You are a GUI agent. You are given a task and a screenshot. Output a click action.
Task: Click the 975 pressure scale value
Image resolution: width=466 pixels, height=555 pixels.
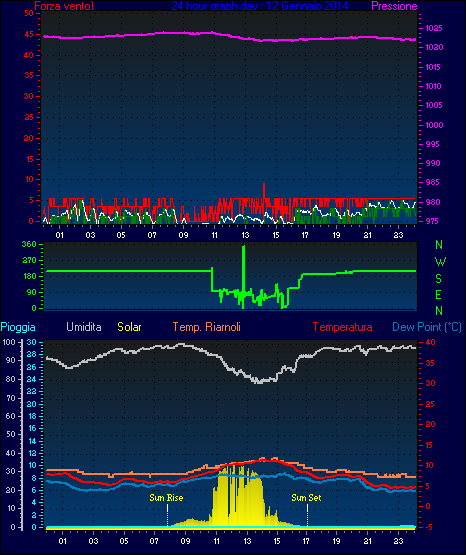pyautogui.click(x=433, y=222)
